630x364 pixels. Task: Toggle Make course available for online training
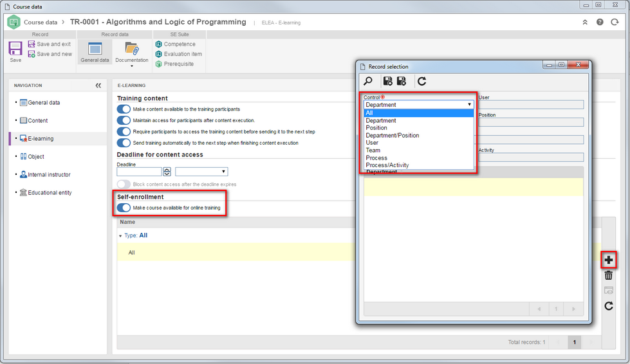point(124,208)
